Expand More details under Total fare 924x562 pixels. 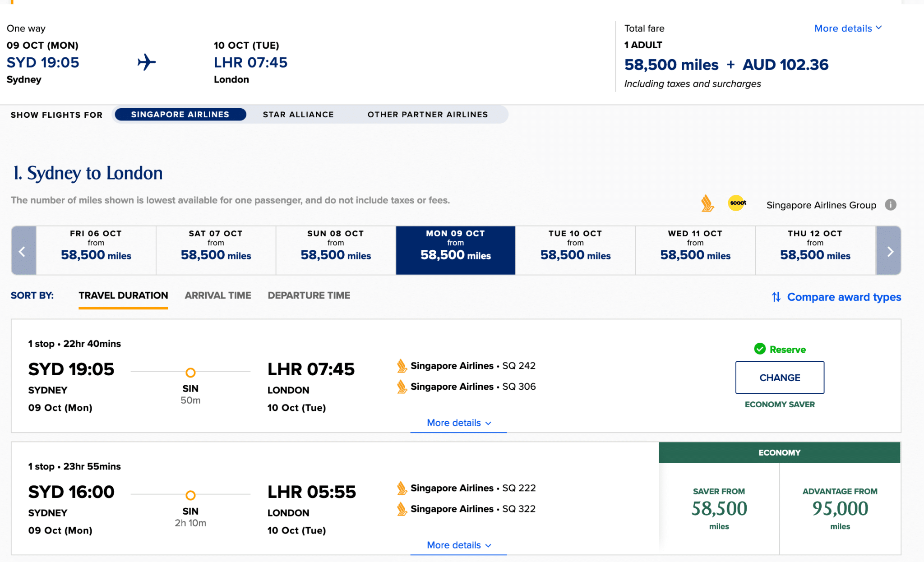tap(847, 28)
